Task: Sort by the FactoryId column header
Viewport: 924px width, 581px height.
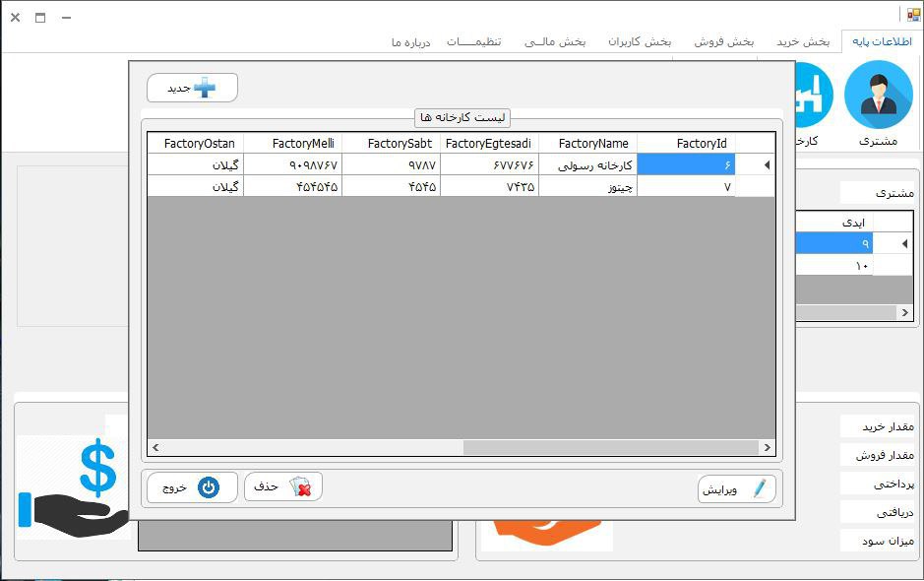Action: click(x=686, y=144)
